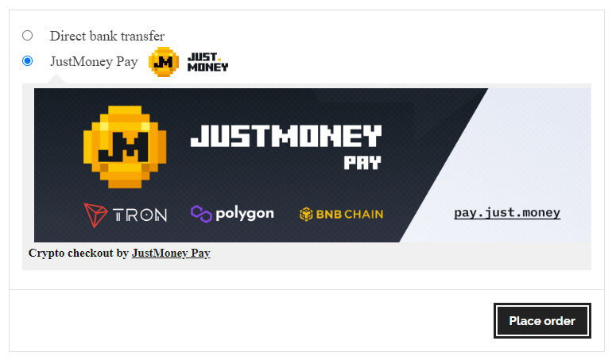Screen dimensions: 616x364
Task: Click the BNB CHAIN yellow text
Action: (x=349, y=215)
